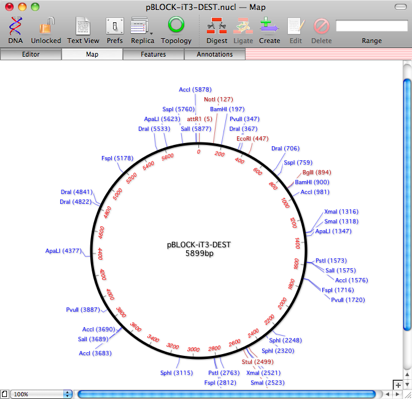Click the page icon at bottom left
This screenshot has height=399, width=412.
[4, 394]
